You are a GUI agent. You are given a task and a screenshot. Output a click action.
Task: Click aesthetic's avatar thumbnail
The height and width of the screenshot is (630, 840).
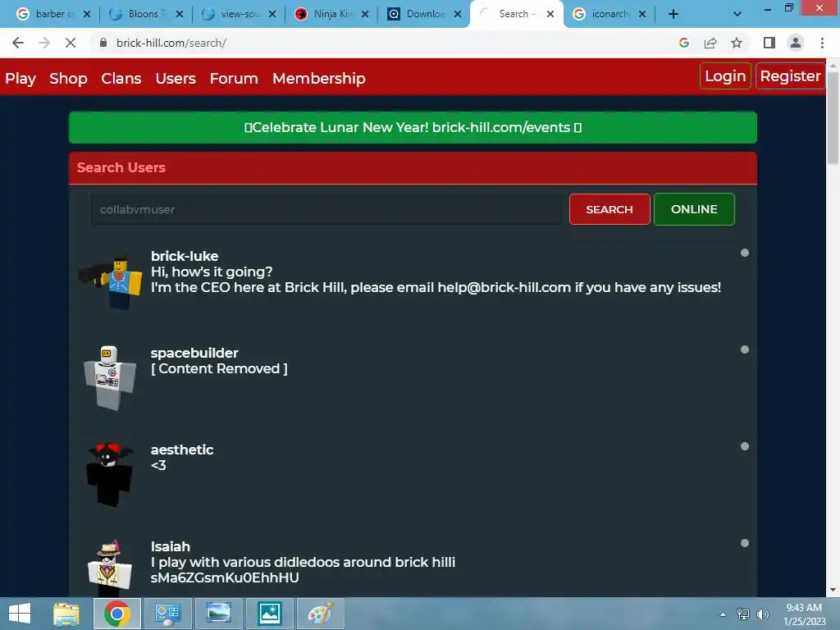(x=110, y=475)
